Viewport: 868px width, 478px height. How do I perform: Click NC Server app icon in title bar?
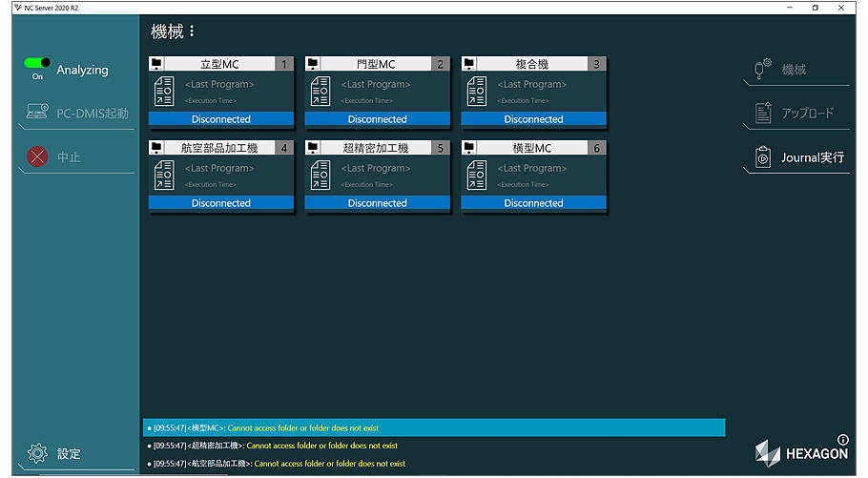tap(18, 8)
